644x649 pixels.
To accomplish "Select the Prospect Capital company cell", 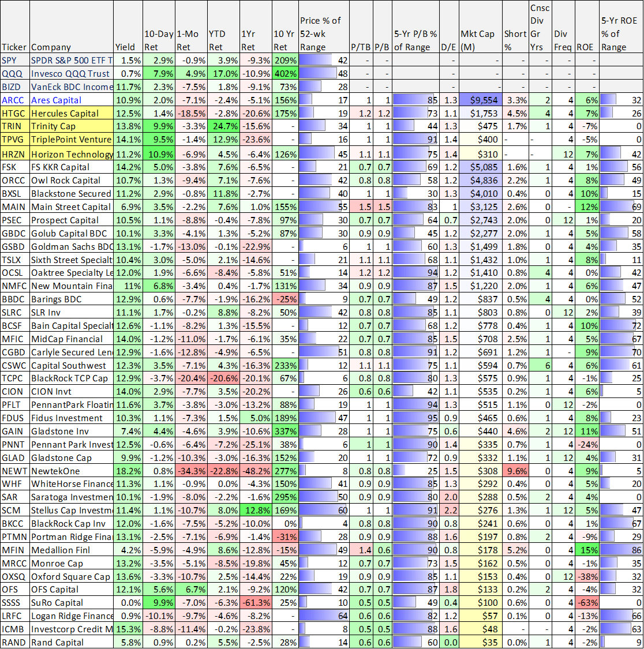I will point(71,220).
